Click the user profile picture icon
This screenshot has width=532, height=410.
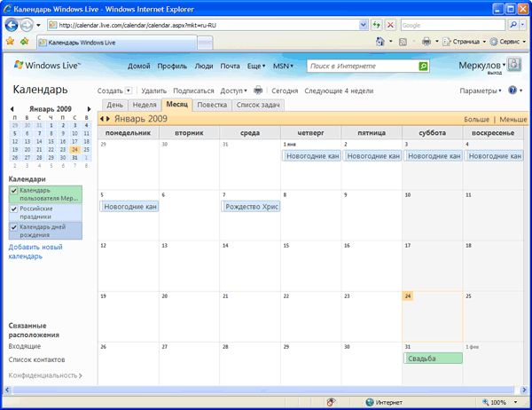(514, 64)
